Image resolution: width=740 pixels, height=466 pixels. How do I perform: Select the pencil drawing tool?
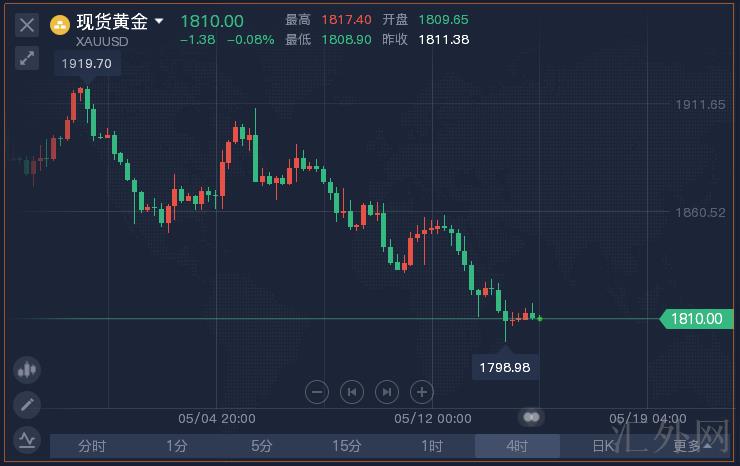(x=27, y=404)
